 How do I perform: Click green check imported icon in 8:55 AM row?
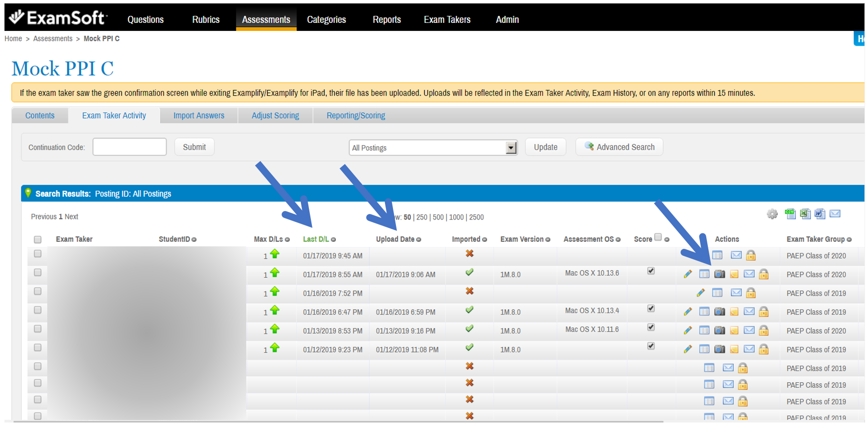click(469, 272)
